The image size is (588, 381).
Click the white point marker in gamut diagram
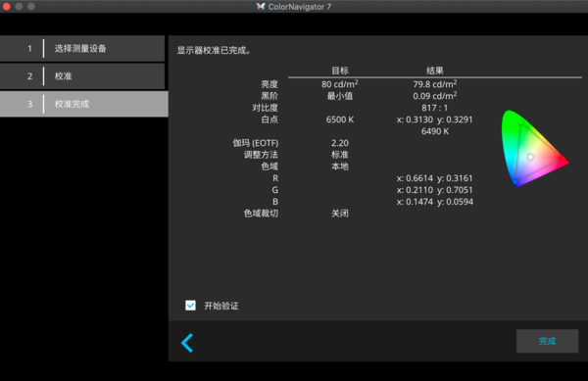[x=530, y=157]
